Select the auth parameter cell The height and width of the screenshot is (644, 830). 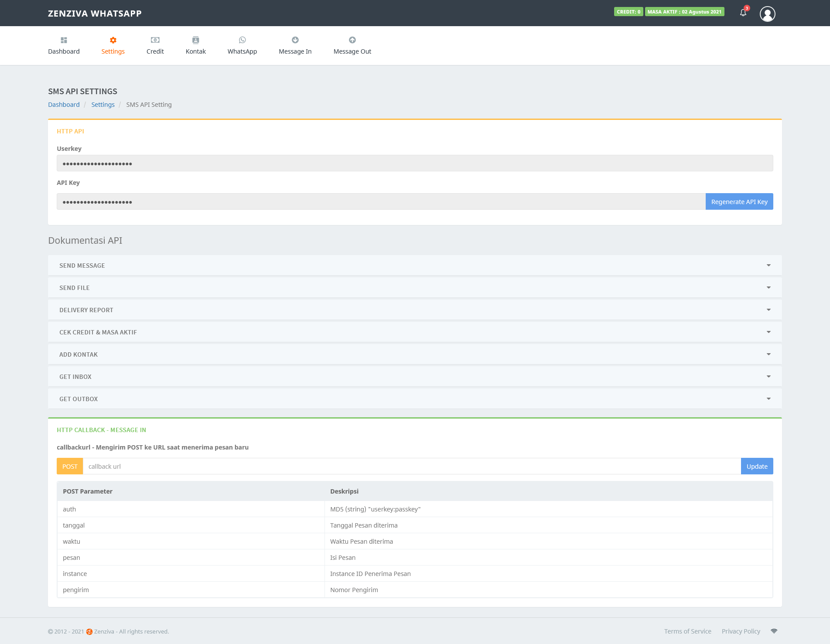coord(191,509)
